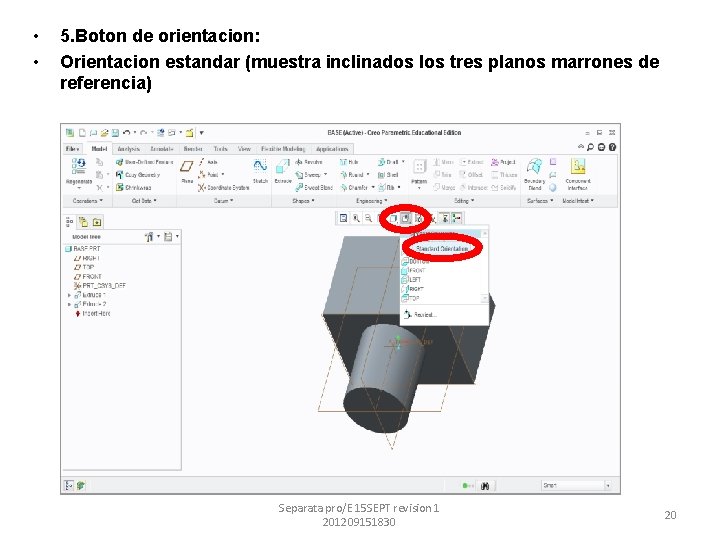Click the command search magnifier icon
Image resolution: width=720 pixels, height=540 pixels.
pyautogui.click(x=591, y=147)
